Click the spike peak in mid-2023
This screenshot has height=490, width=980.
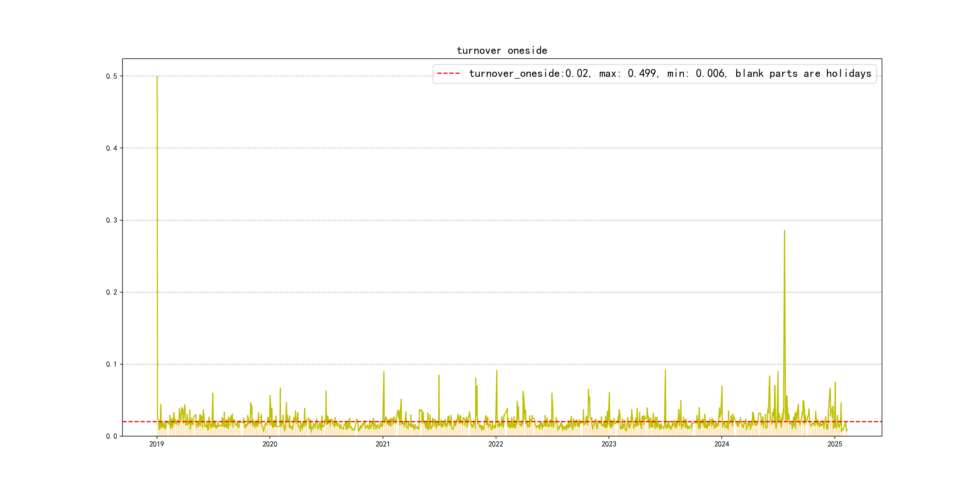point(665,370)
